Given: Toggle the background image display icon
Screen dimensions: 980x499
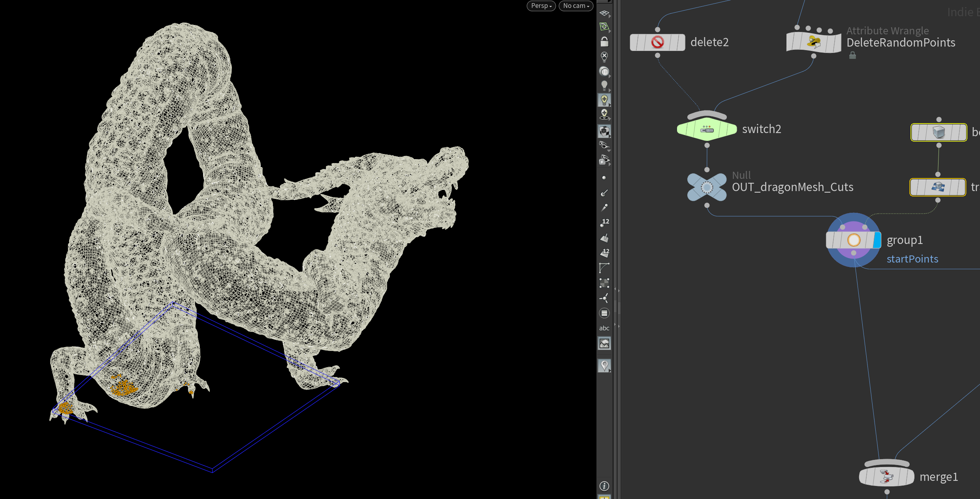Looking at the screenshot, I should [x=604, y=343].
